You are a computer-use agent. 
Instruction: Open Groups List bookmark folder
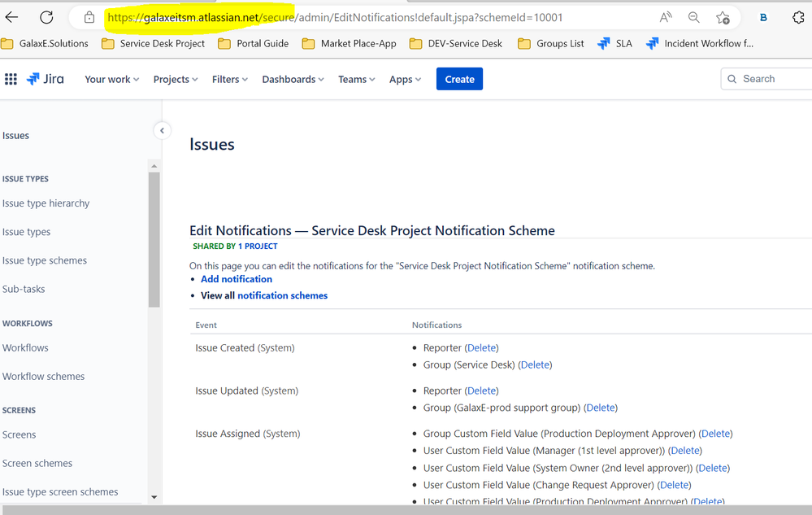550,43
